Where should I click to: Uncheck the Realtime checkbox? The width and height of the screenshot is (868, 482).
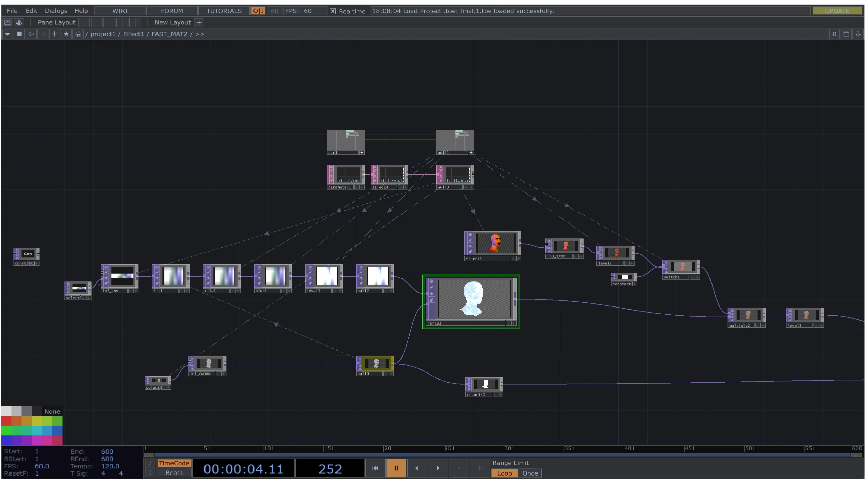tap(332, 11)
